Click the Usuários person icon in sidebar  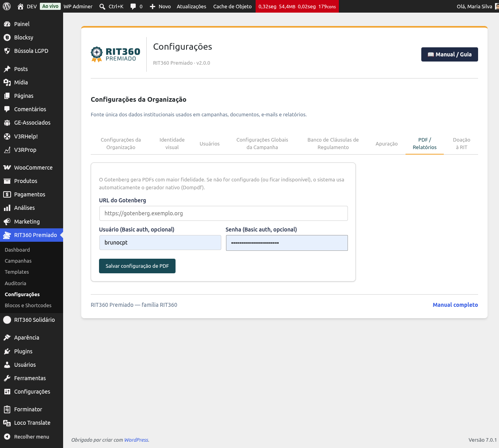(7, 365)
